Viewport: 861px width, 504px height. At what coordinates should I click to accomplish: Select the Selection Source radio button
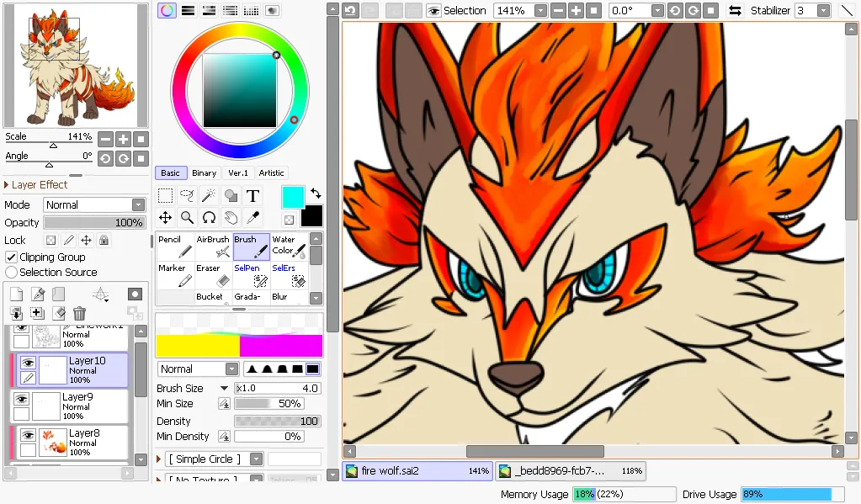[x=11, y=273]
